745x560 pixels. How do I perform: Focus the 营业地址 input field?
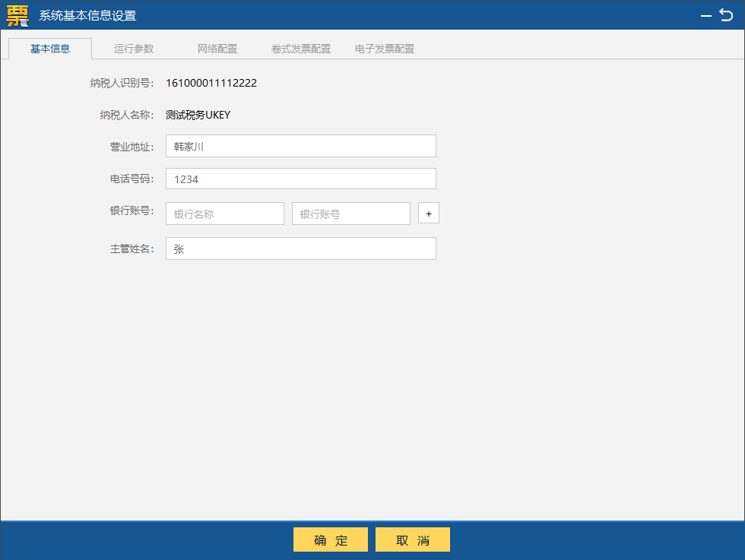pos(301,147)
